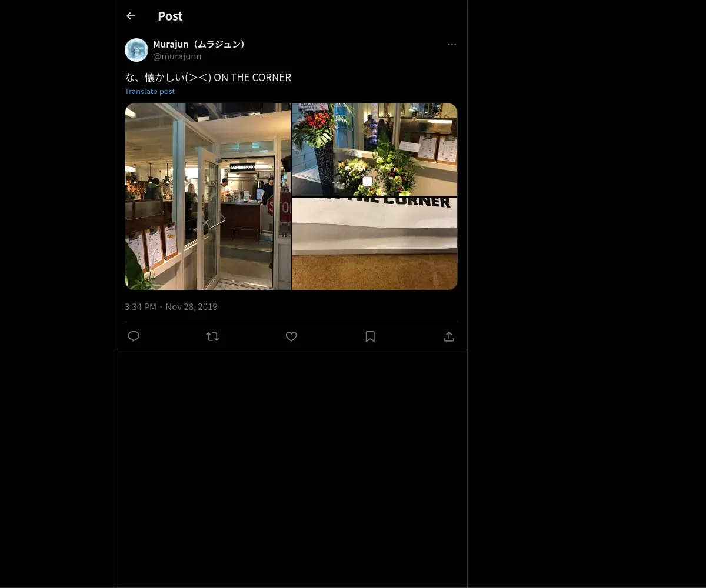Bookmark this post
The width and height of the screenshot is (706, 588).
[x=370, y=336]
